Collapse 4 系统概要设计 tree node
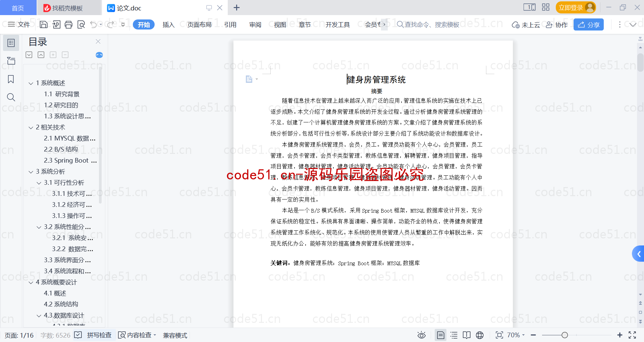This screenshot has height=342, width=644. click(31, 282)
